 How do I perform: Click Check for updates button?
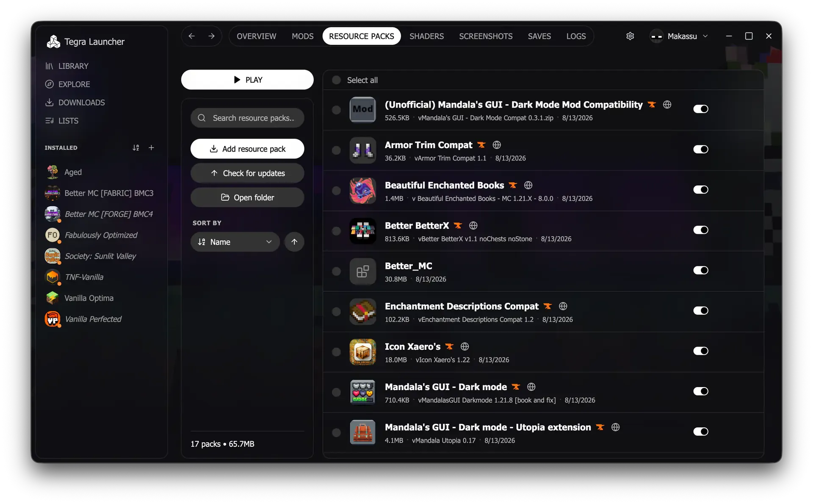click(x=247, y=173)
